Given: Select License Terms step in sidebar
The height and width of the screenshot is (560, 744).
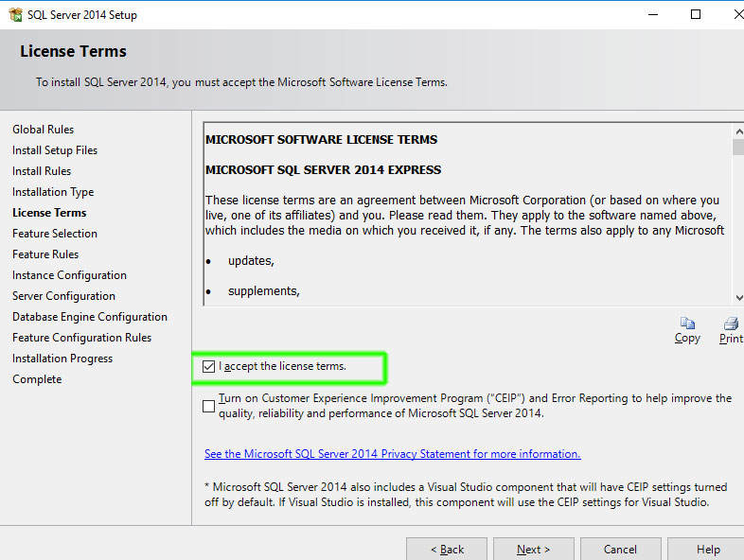Looking at the screenshot, I should [49, 213].
